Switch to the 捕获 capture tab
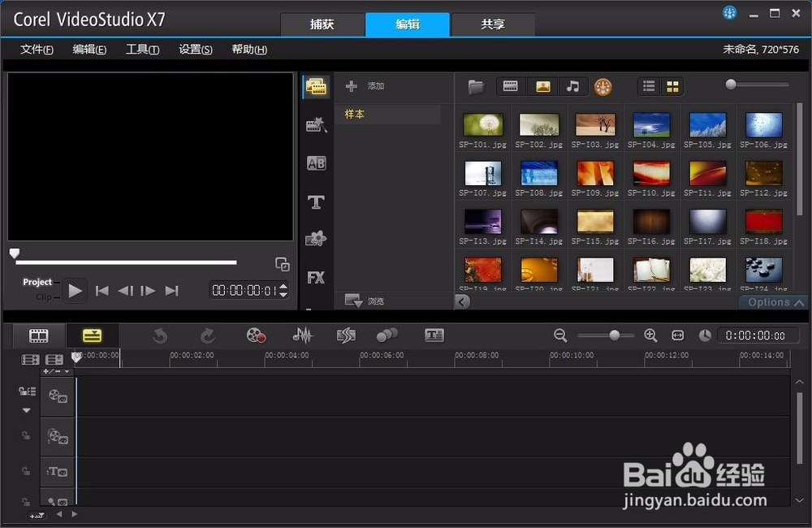This screenshot has width=812, height=528. tap(322, 24)
